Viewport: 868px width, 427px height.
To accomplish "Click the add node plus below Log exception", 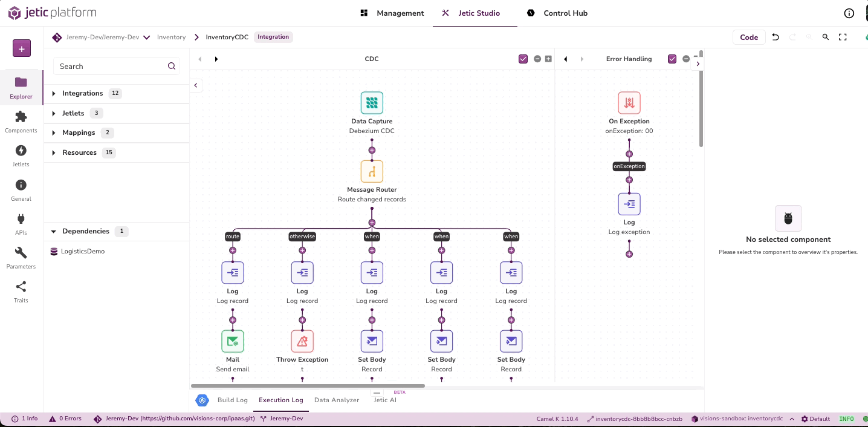I will (x=629, y=254).
